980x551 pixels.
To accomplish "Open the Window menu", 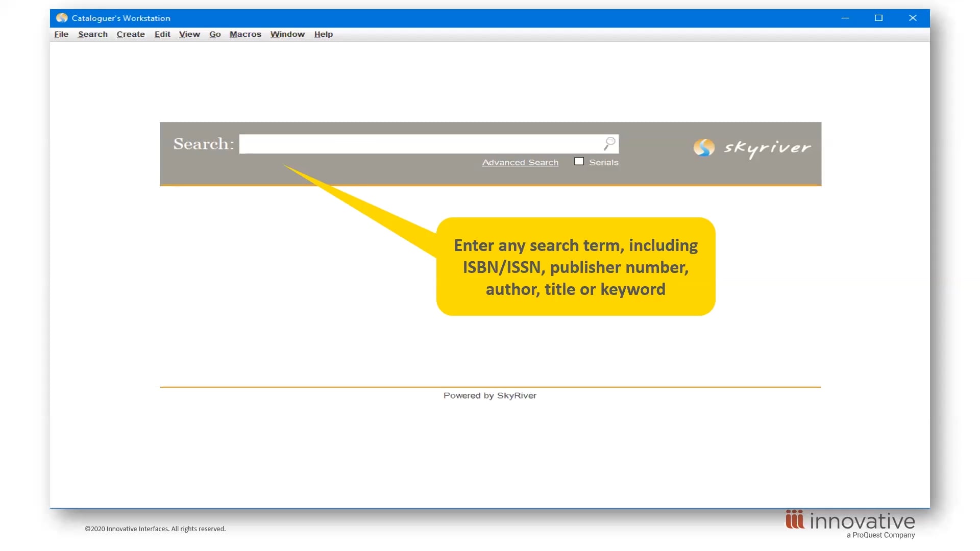I will tap(287, 34).
